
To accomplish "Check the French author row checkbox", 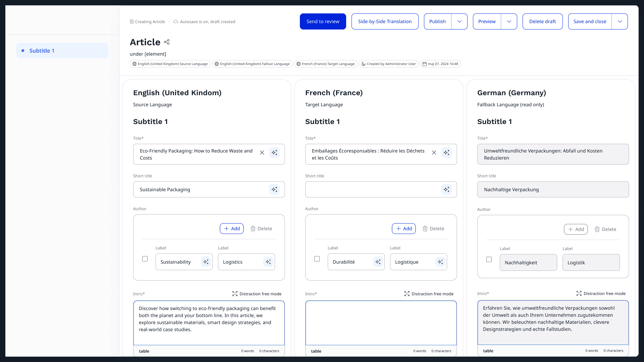I will (x=317, y=259).
